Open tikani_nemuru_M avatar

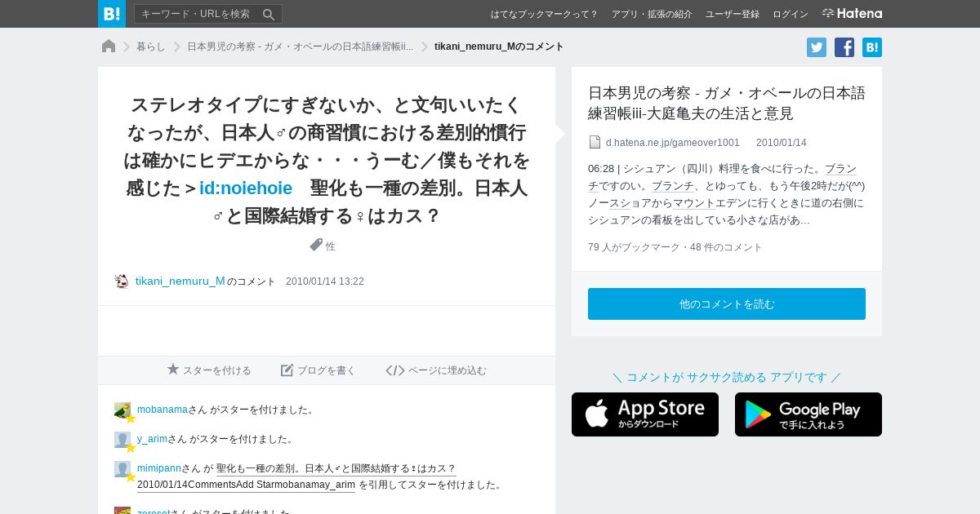(122, 281)
